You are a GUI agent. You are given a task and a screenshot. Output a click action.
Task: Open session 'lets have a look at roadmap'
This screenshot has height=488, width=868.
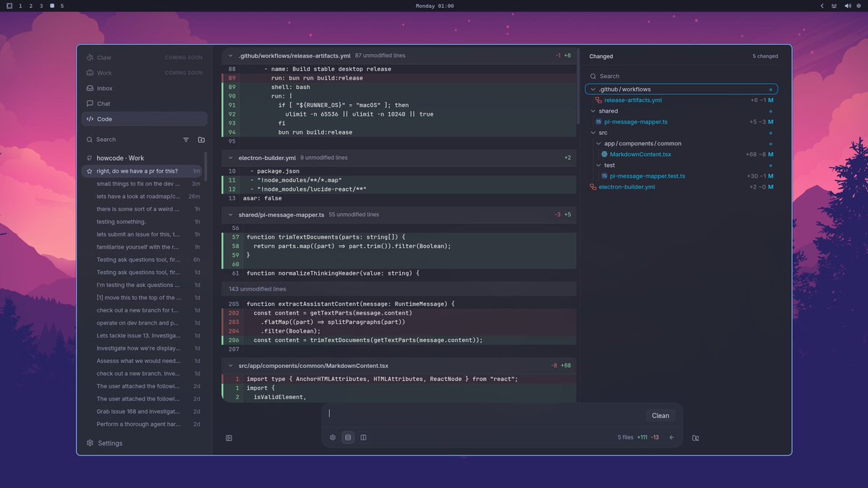tap(143, 196)
